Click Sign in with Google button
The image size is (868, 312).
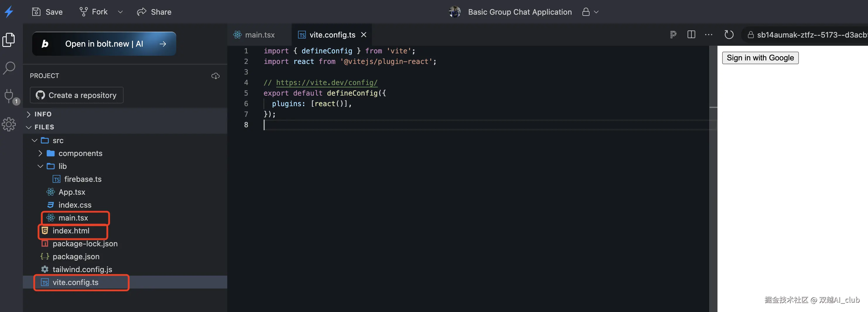click(x=760, y=58)
